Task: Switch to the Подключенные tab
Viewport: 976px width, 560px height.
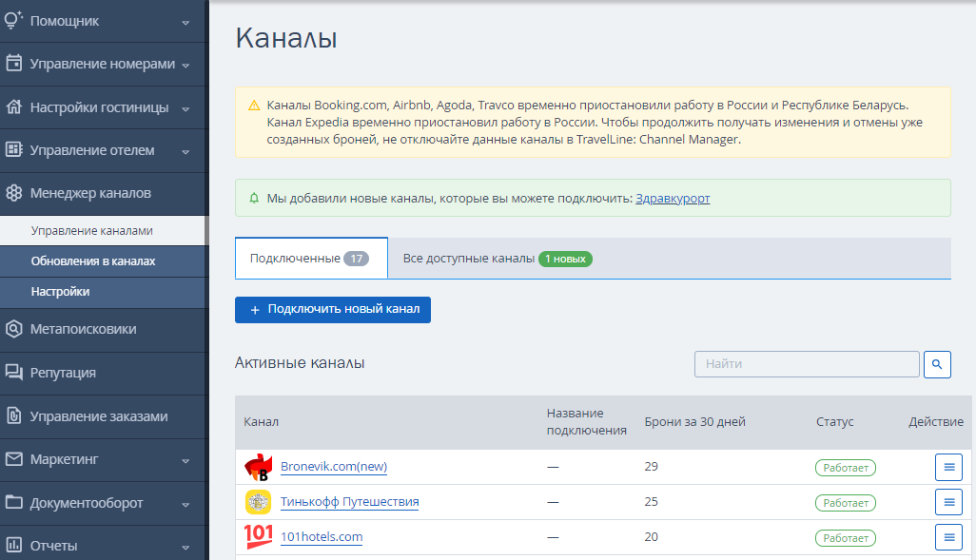Action: click(311, 259)
